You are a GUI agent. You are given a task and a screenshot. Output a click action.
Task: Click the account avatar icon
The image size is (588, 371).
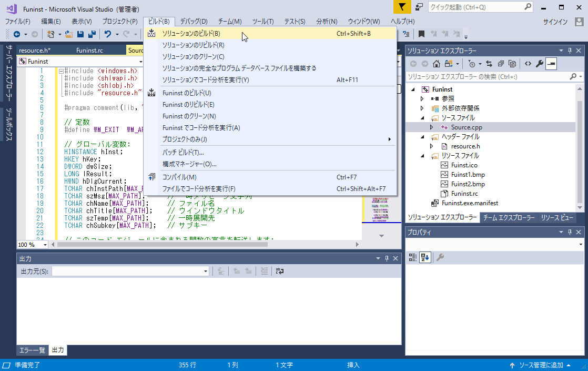579,22
